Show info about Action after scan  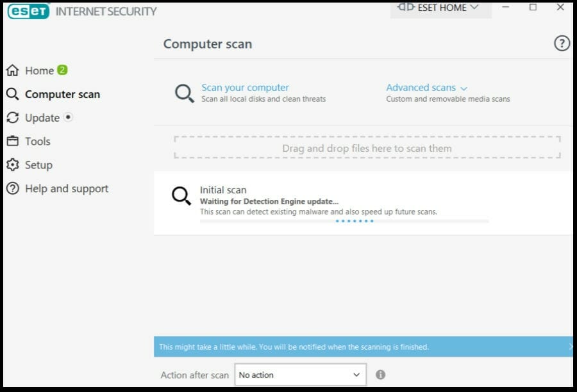click(380, 375)
